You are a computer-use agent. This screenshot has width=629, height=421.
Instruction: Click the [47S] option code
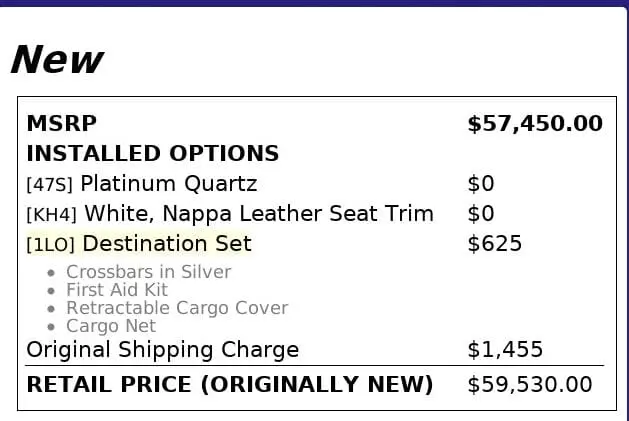(x=50, y=185)
